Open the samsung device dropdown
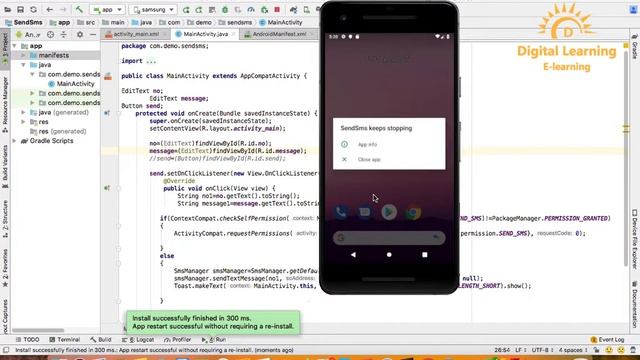The width and height of the screenshot is (640, 360). [x=153, y=9]
